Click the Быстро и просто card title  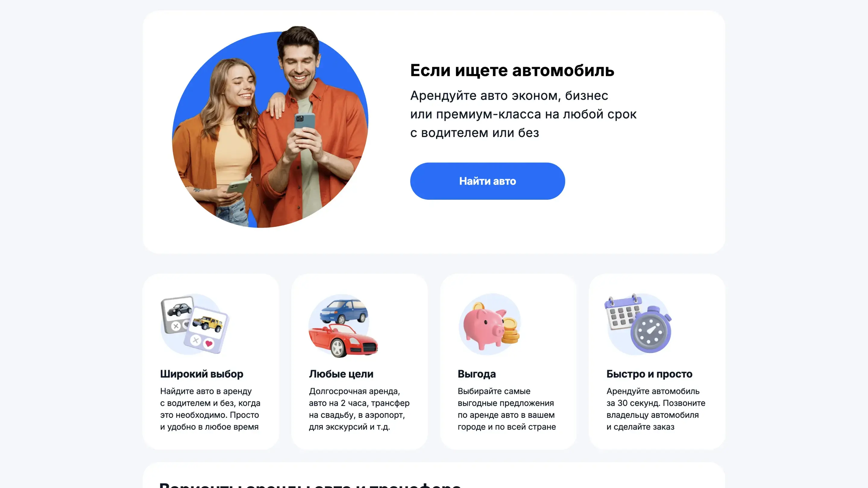point(649,374)
